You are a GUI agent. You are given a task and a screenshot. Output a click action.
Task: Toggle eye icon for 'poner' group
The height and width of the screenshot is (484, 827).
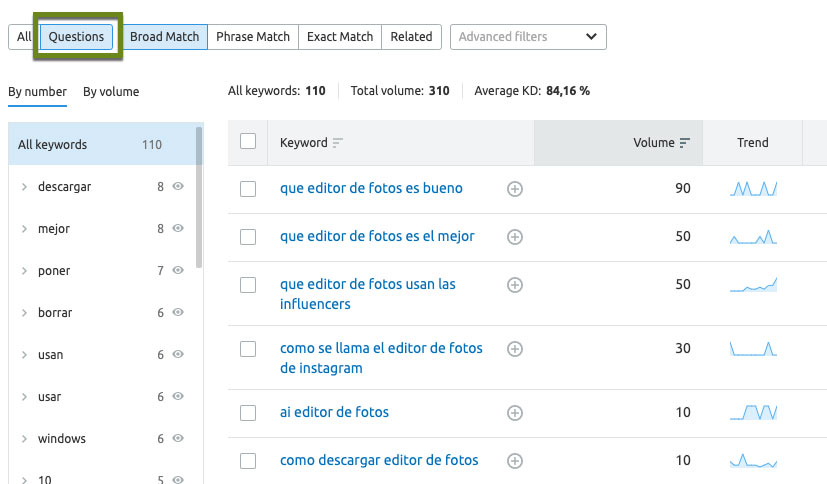[178, 270]
